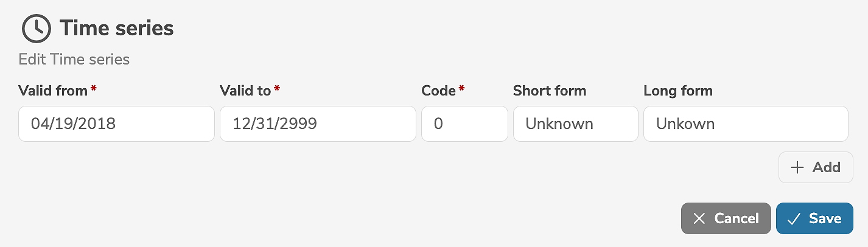Click the Edit Time series subtitle

(x=74, y=60)
